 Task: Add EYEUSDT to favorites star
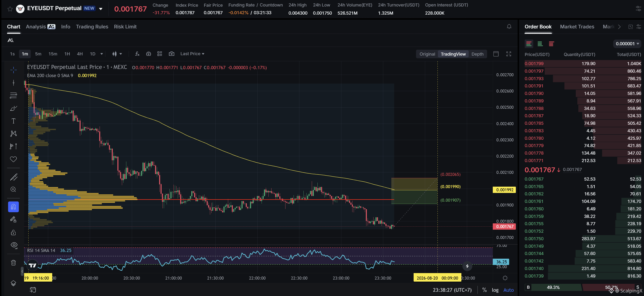point(10,9)
